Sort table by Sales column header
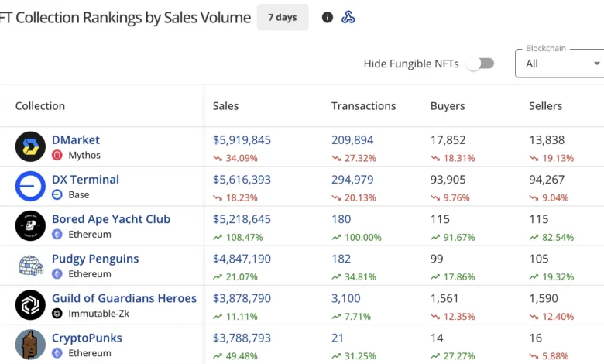Image resolution: width=604 pixels, height=364 pixels. point(226,106)
